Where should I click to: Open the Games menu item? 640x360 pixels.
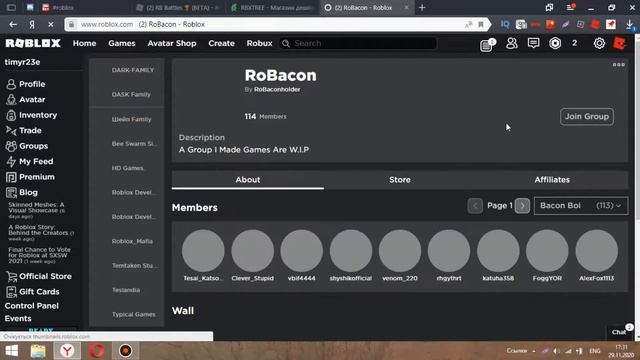pos(122,43)
